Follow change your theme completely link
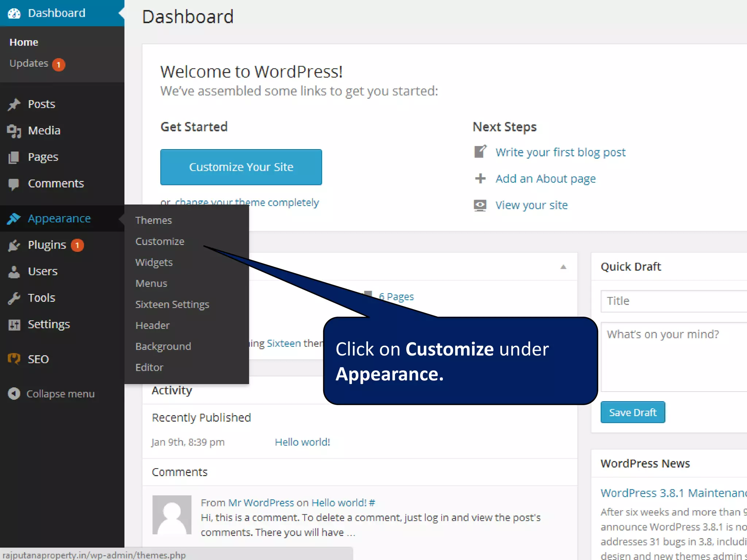The width and height of the screenshot is (747, 560). pos(247,202)
